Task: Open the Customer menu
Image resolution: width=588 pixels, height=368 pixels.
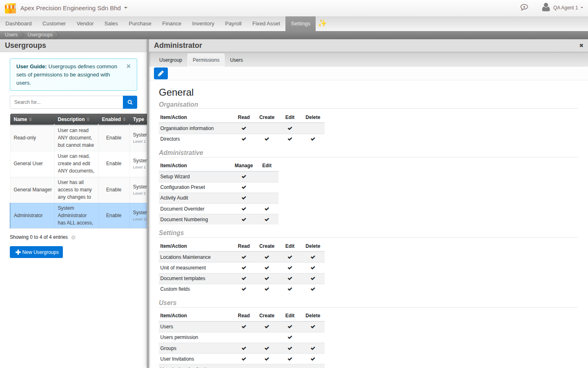Action: (x=54, y=24)
